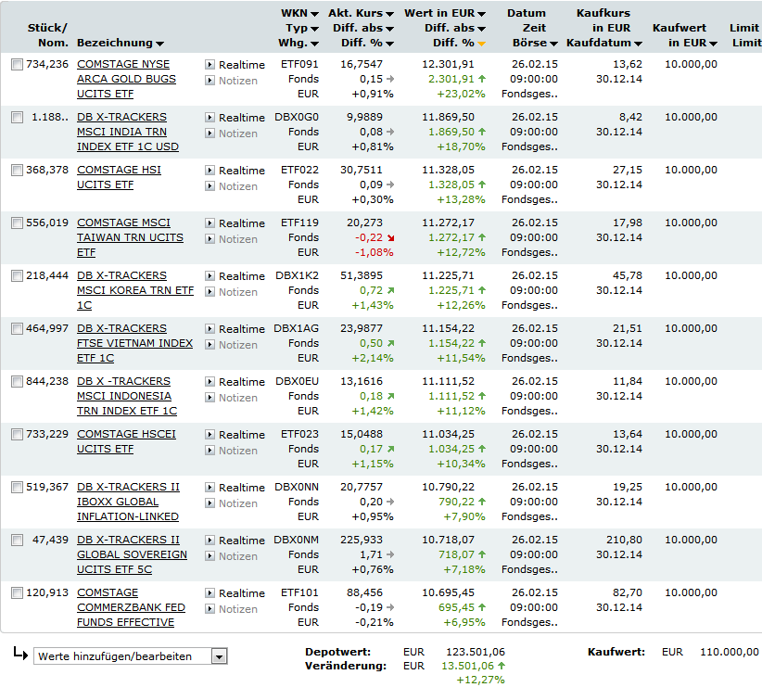Screen dimensions: 762x700
Task: Open COMSTAGE HSCEI UCITS ETF link
Action: pyautogui.click(x=126, y=441)
